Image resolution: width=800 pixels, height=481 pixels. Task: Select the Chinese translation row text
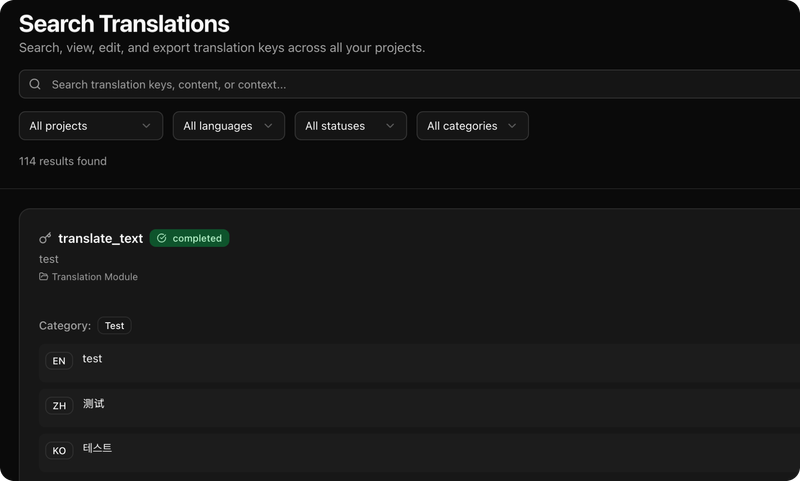click(93, 404)
